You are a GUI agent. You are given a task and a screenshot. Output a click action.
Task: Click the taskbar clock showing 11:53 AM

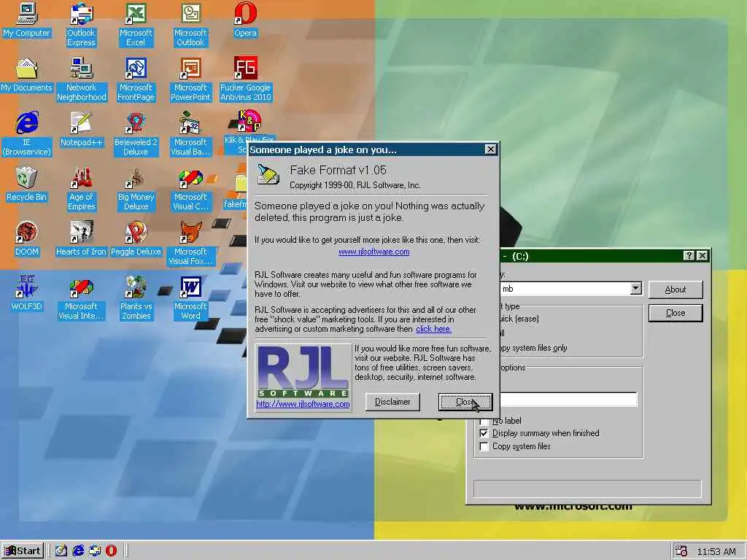[716, 551]
